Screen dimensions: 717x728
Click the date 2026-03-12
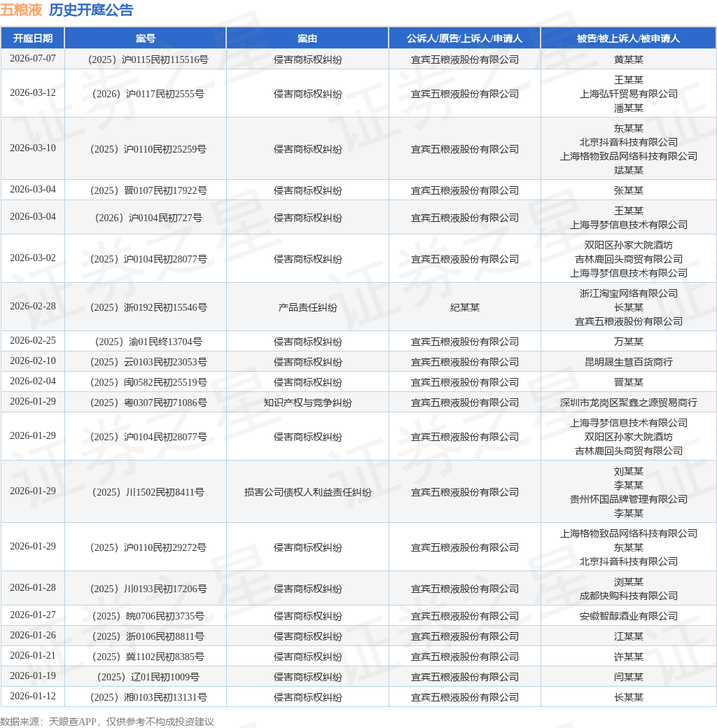tap(32, 93)
